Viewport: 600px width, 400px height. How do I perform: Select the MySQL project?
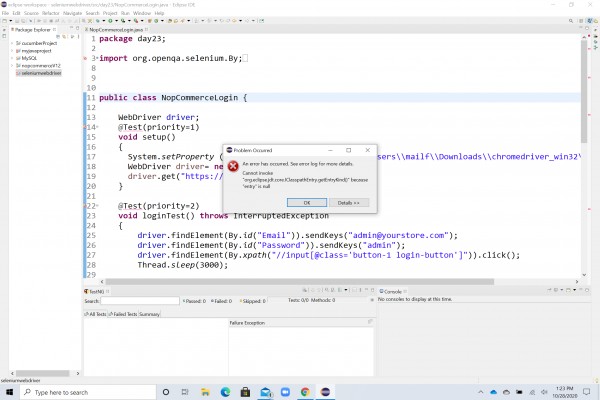[29, 58]
